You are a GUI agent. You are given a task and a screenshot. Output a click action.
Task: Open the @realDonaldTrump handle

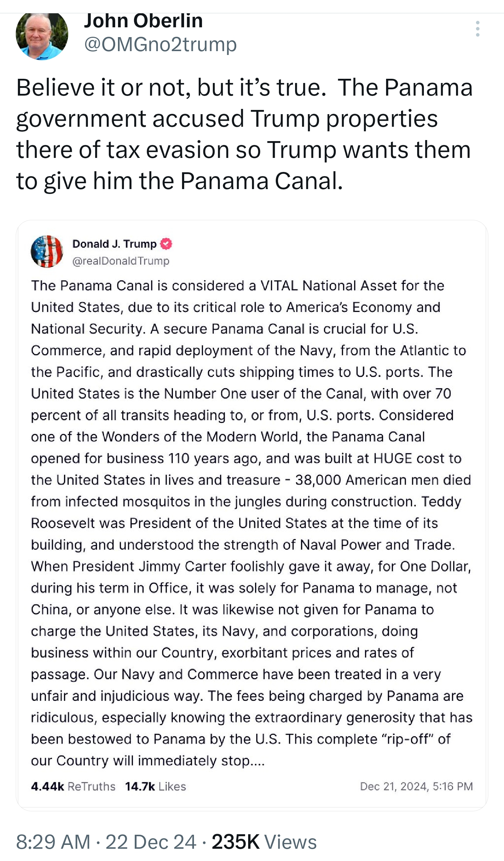click(x=121, y=261)
